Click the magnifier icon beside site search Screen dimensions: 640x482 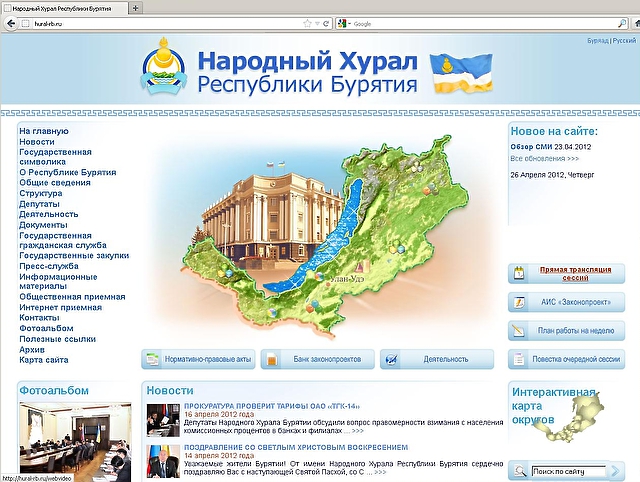(520, 471)
